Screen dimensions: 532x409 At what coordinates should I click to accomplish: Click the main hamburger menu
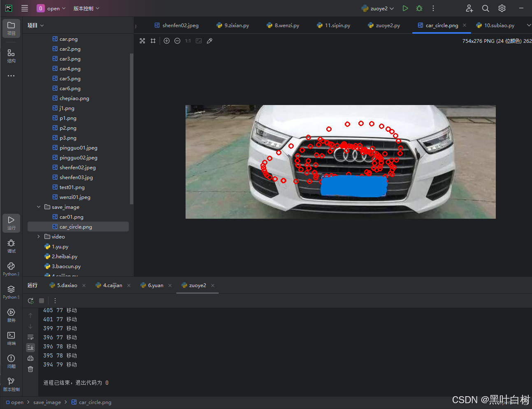25,8
